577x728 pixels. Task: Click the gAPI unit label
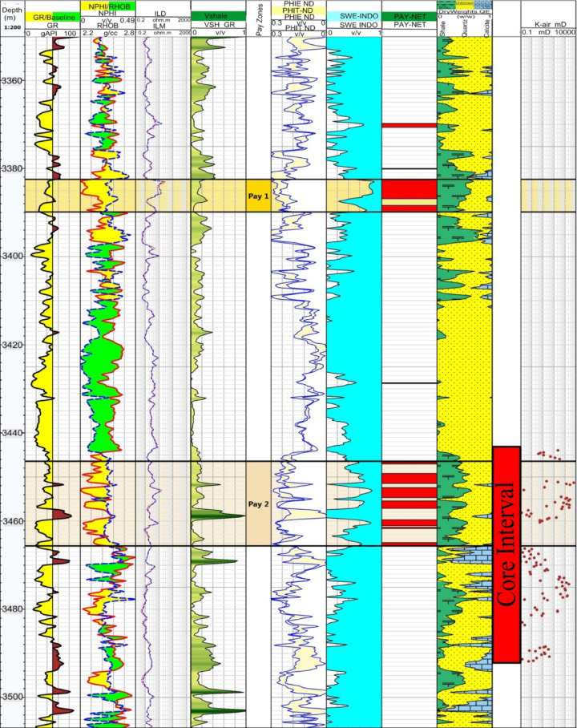(x=50, y=34)
